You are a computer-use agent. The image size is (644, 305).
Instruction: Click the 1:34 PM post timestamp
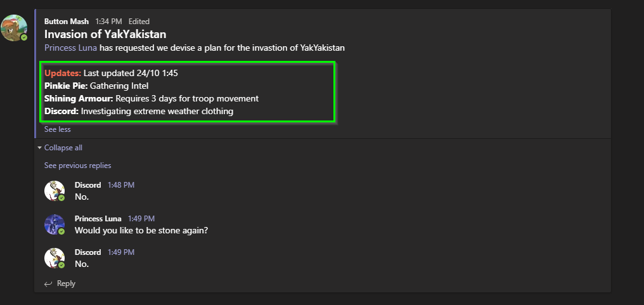pos(108,22)
